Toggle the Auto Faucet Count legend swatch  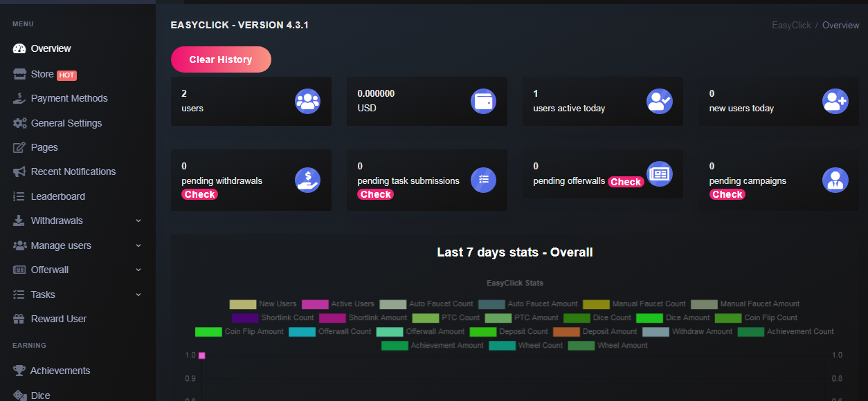[392, 304]
